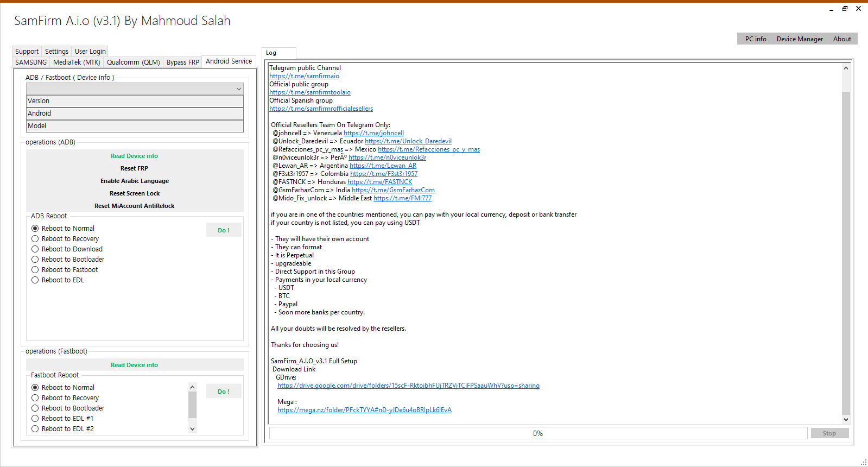Switch to User Login tab
Screen dimensions: 868x467
(90, 52)
